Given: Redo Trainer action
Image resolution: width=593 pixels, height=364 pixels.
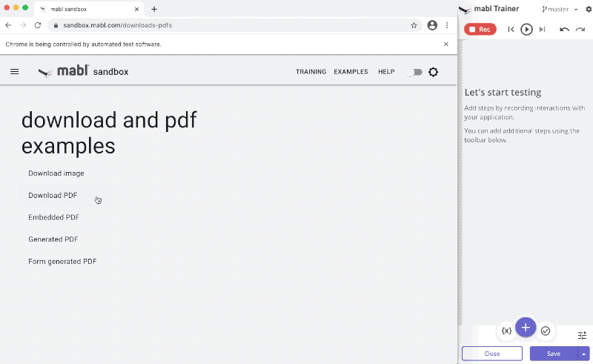Looking at the screenshot, I should [x=580, y=29].
